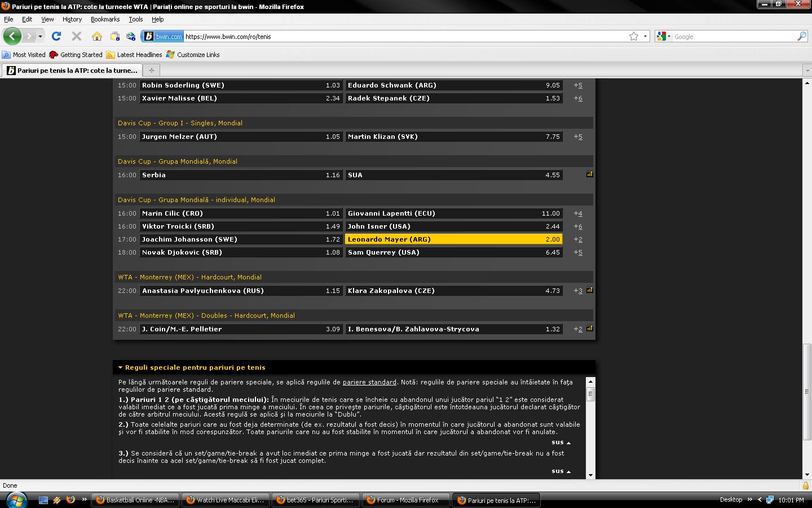This screenshot has width=812, height=508.
Task: Click the show desktop quick launch icon
Action: coord(43,500)
